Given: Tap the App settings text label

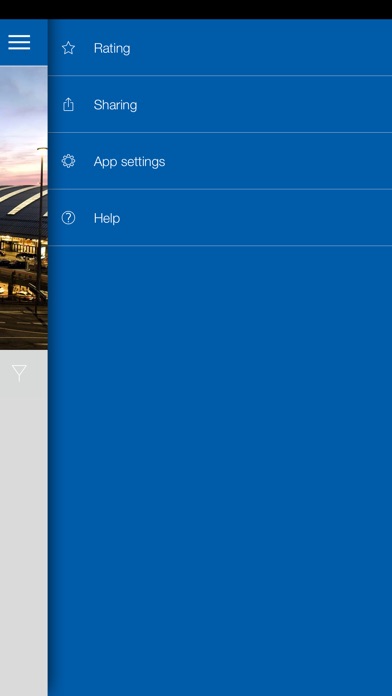Looking at the screenshot, I should [x=129, y=162].
